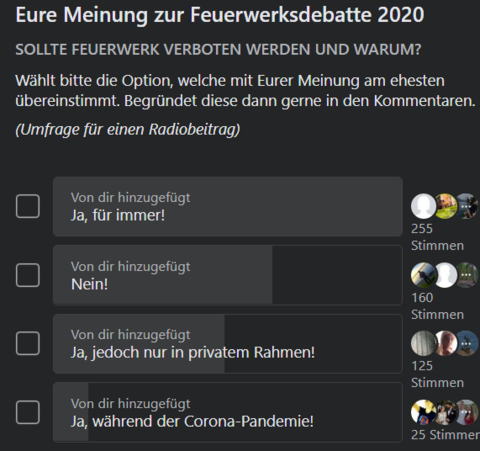Tick the 'Nein!' option checkbox
This screenshot has width=480, height=451.
tap(28, 275)
